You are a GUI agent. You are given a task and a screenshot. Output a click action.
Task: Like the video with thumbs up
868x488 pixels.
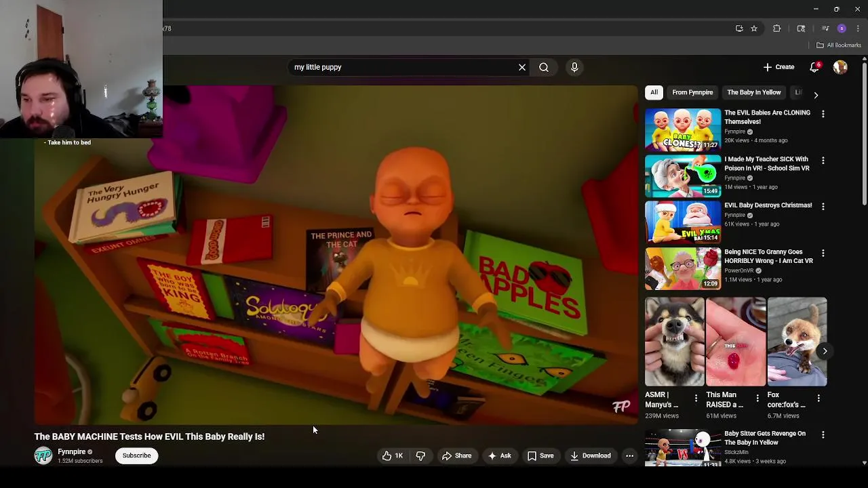point(393,455)
